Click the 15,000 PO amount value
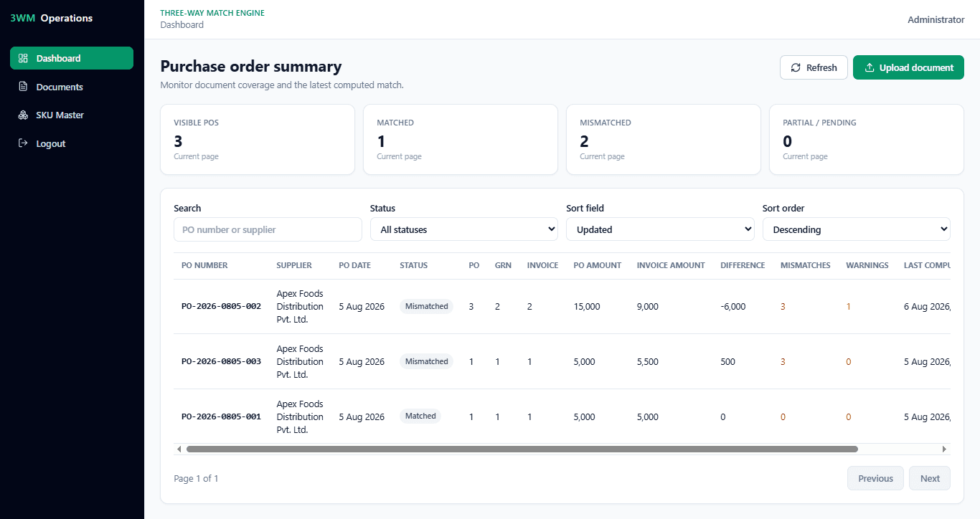This screenshot has height=519, width=980. (x=587, y=306)
